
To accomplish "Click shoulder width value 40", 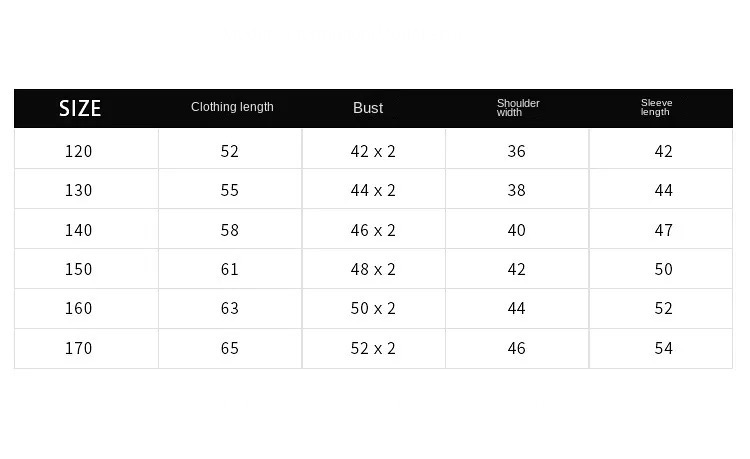I will point(516,230).
